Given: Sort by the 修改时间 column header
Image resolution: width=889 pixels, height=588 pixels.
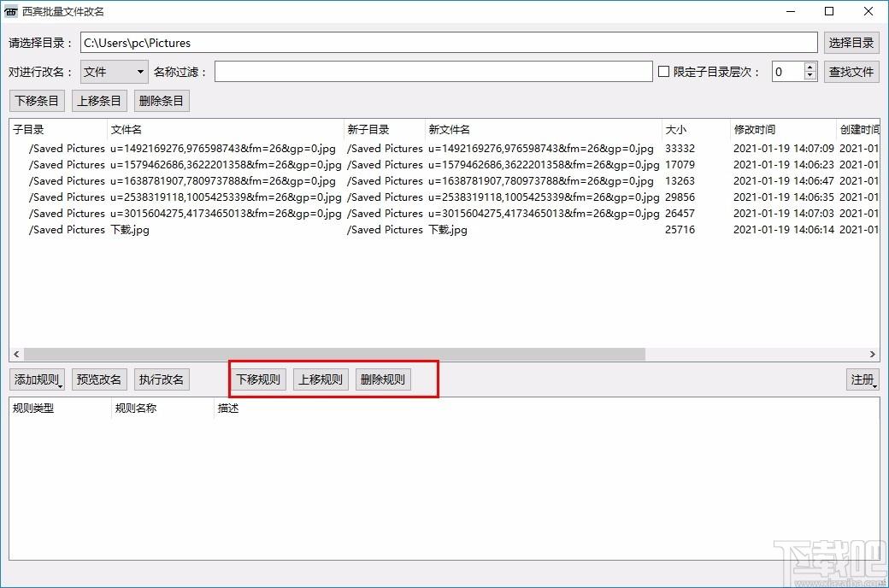Looking at the screenshot, I should (x=783, y=129).
